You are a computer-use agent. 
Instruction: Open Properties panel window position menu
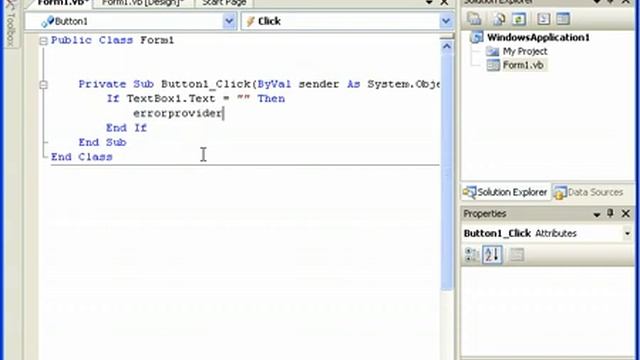point(596,214)
